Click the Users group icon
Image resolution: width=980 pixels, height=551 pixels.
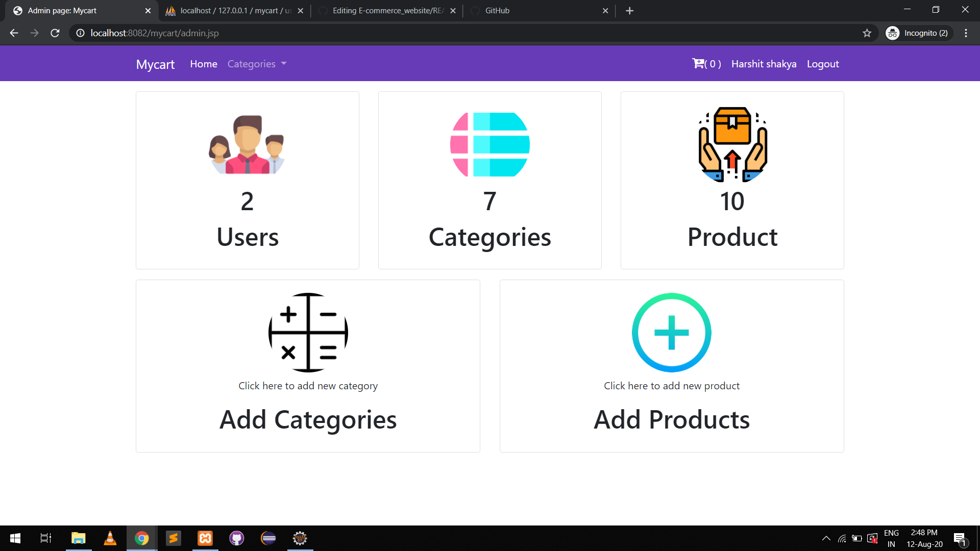click(247, 145)
